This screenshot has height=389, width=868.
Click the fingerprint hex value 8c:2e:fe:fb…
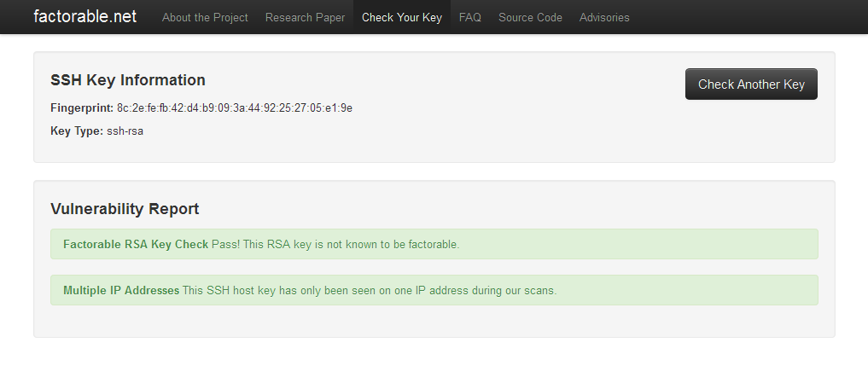coord(235,108)
